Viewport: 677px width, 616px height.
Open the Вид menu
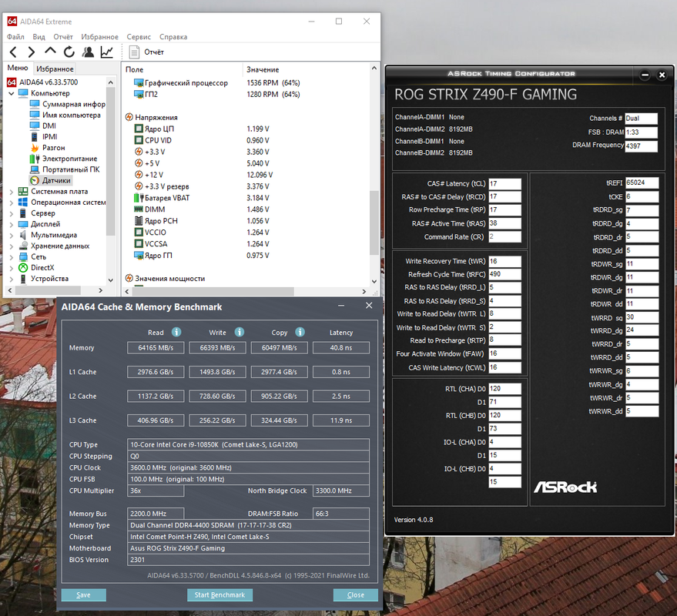coord(39,37)
